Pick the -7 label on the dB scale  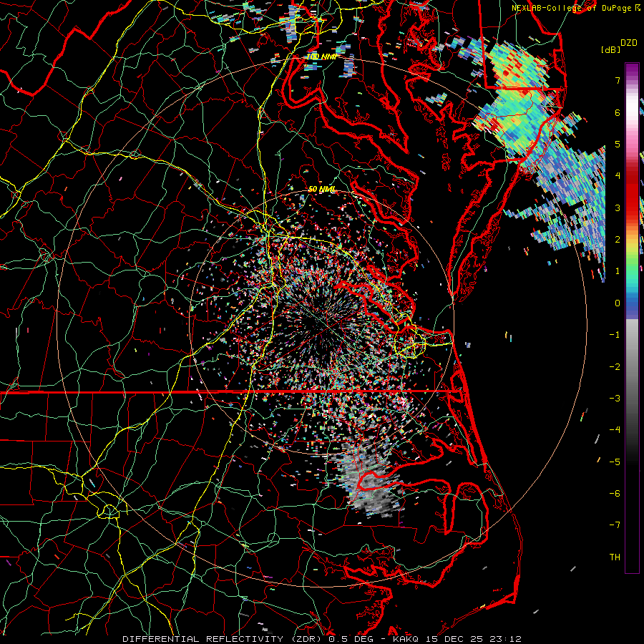pos(615,525)
